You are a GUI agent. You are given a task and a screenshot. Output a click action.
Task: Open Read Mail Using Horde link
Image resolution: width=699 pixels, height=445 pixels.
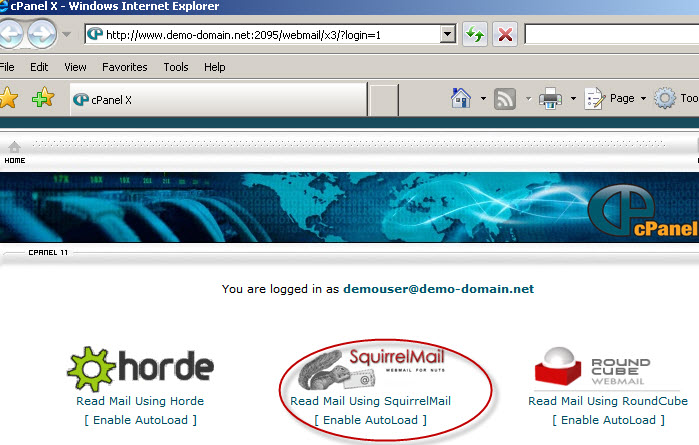coord(140,401)
